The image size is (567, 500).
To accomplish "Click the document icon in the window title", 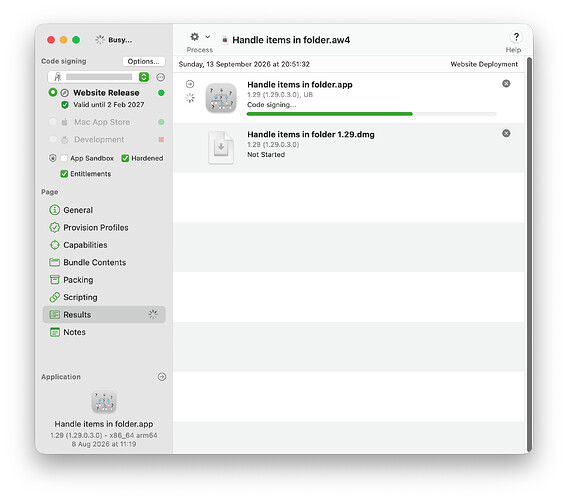I will point(225,40).
